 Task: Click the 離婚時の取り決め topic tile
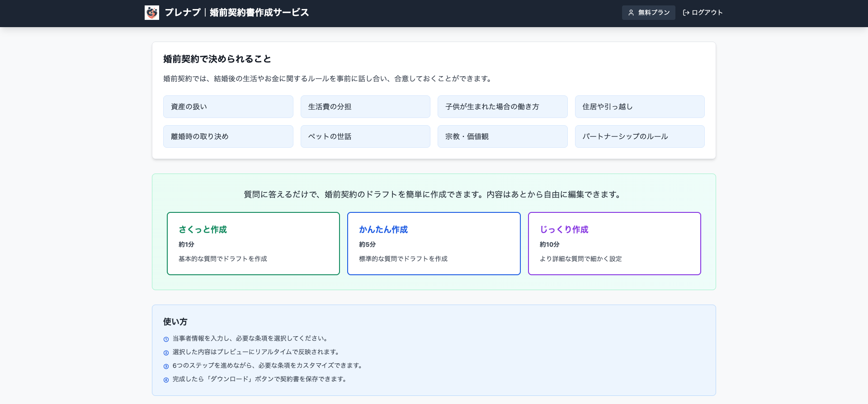coord(228,136)
